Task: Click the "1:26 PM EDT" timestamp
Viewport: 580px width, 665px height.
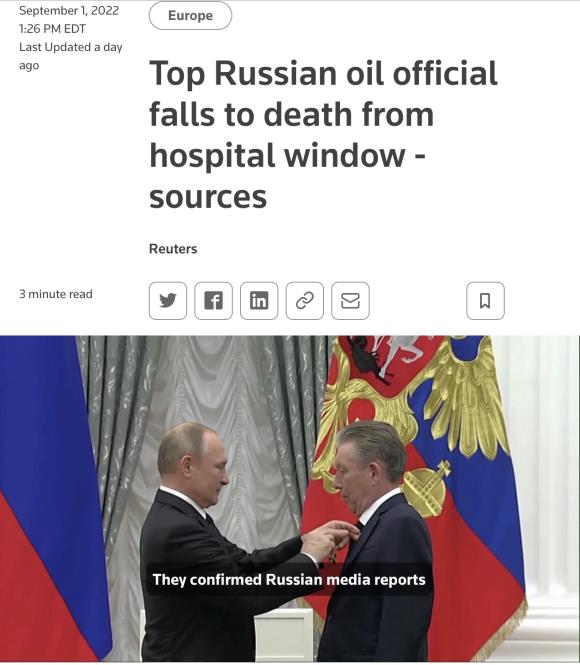Action: (x=53, y=29)
